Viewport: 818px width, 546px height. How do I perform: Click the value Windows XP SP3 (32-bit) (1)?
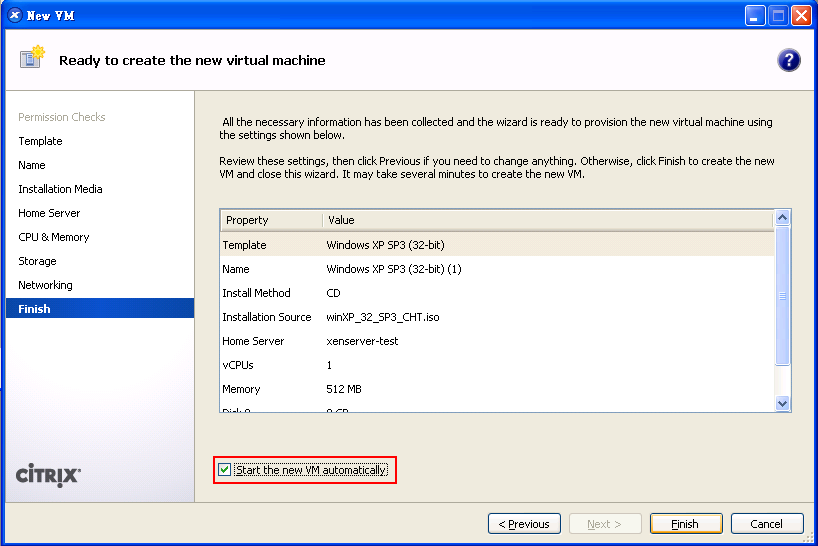click(x=394, y=269)
